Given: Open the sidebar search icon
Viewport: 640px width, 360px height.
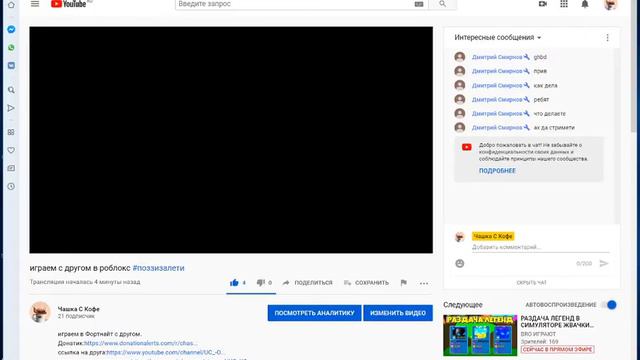Looking at the screenshot, I should [x=11, y=90].
